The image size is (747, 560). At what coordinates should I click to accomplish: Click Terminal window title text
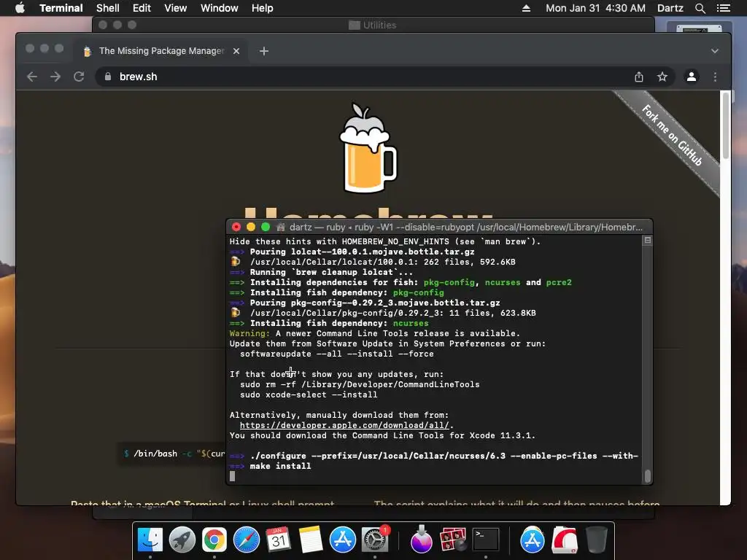coord(466,227)
